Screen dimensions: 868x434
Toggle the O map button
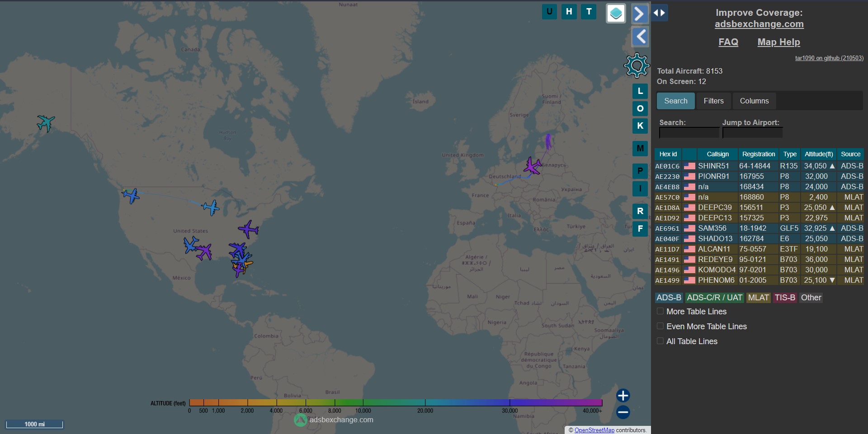[x=640, y=108]
